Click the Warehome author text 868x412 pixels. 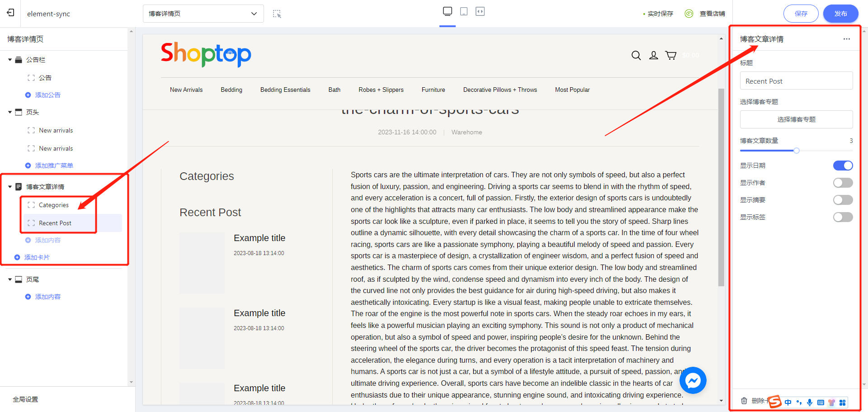tap(467, 132)
